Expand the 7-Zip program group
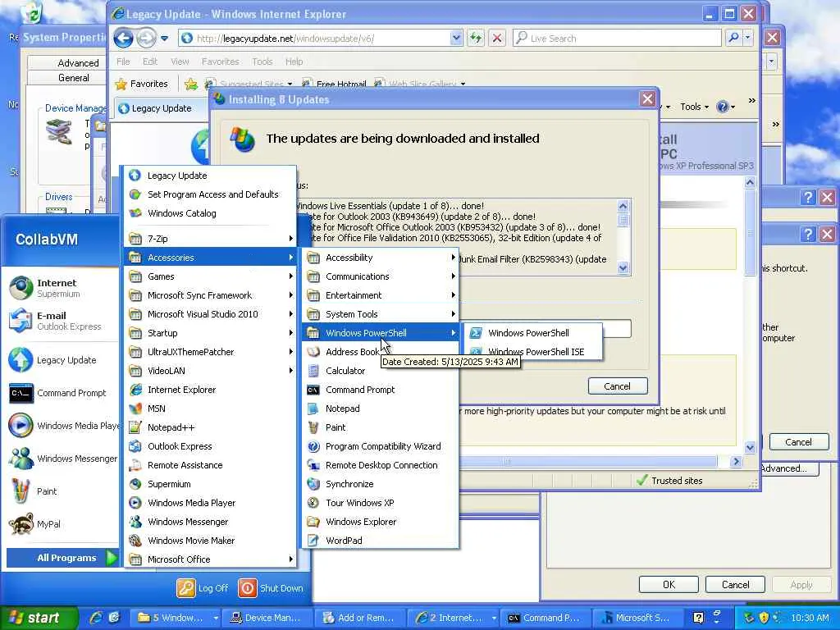Screen dimensions: 840x630 tap(211, 239)
